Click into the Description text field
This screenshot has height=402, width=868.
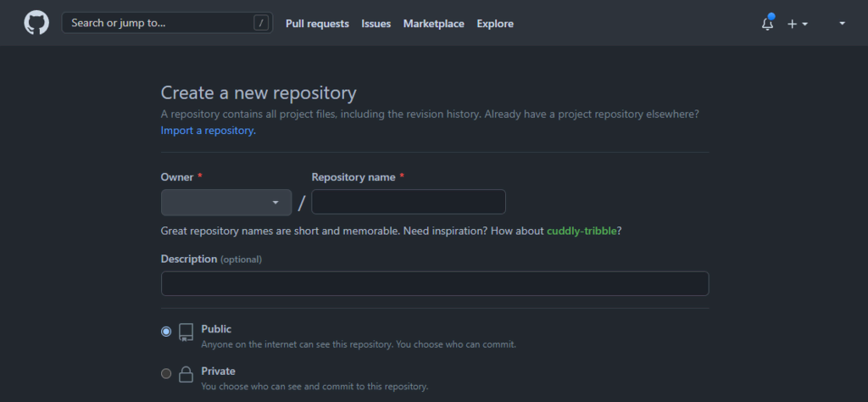pyautogui.click(x=435, y=283)
